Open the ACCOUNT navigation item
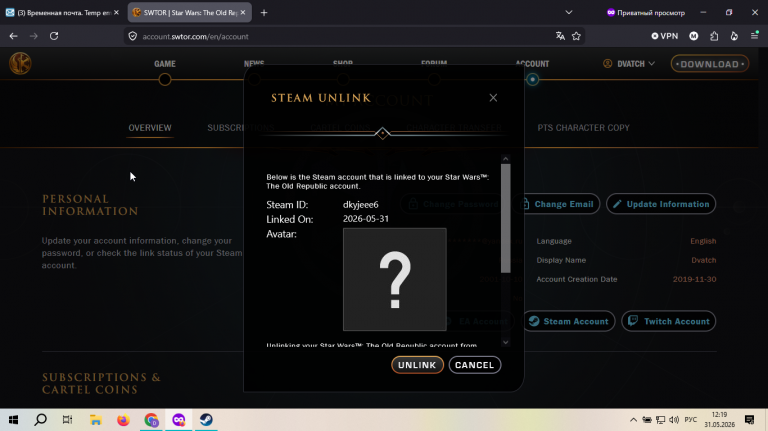The image size is (768, 431). (532, 64)
